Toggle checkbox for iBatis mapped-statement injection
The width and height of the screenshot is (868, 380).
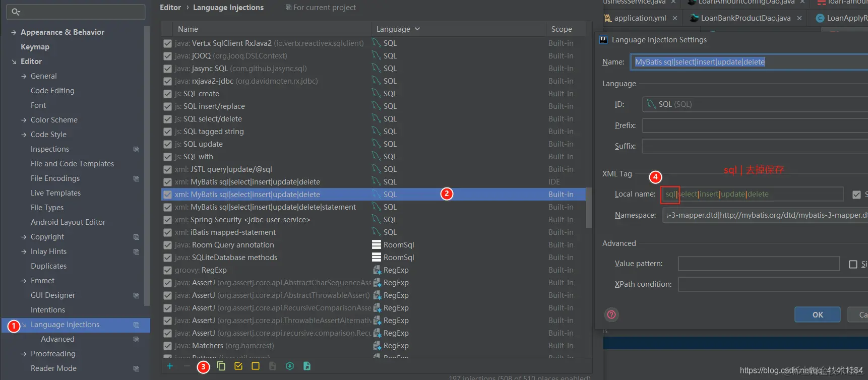(168, 232)
